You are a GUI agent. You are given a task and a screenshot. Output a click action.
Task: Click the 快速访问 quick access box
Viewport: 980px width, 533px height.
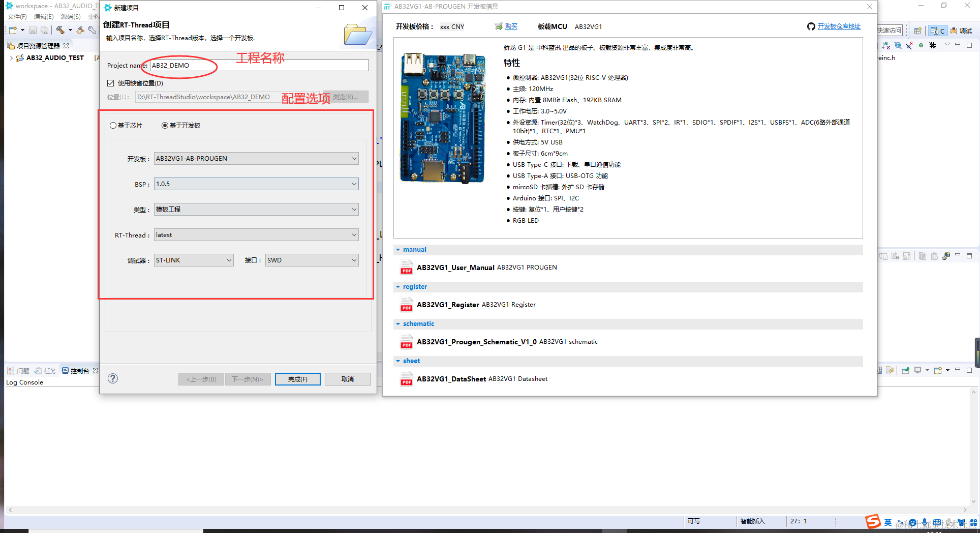coord(890,31)
